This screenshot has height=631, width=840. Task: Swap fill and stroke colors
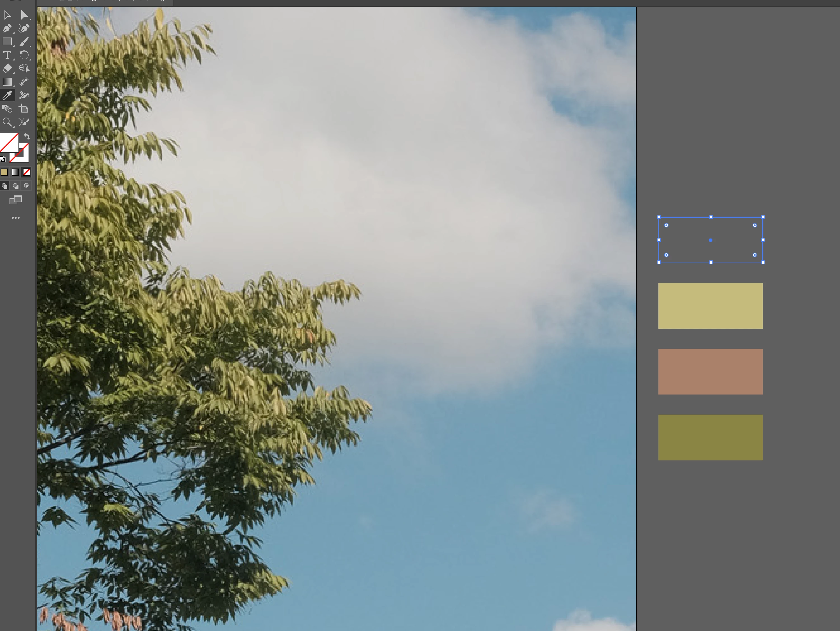coord(27,136)
